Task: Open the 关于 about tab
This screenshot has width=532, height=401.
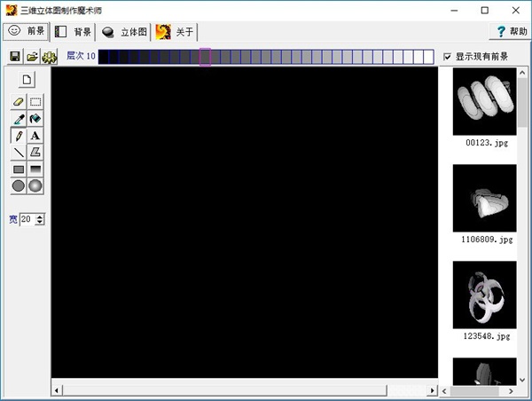Action: (x=176, y=31)
